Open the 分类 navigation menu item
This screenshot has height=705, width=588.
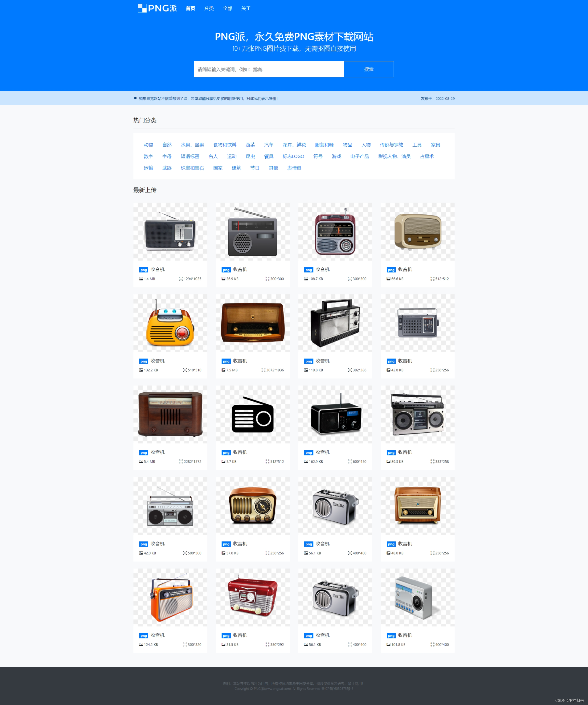click(x=209, y=8)
